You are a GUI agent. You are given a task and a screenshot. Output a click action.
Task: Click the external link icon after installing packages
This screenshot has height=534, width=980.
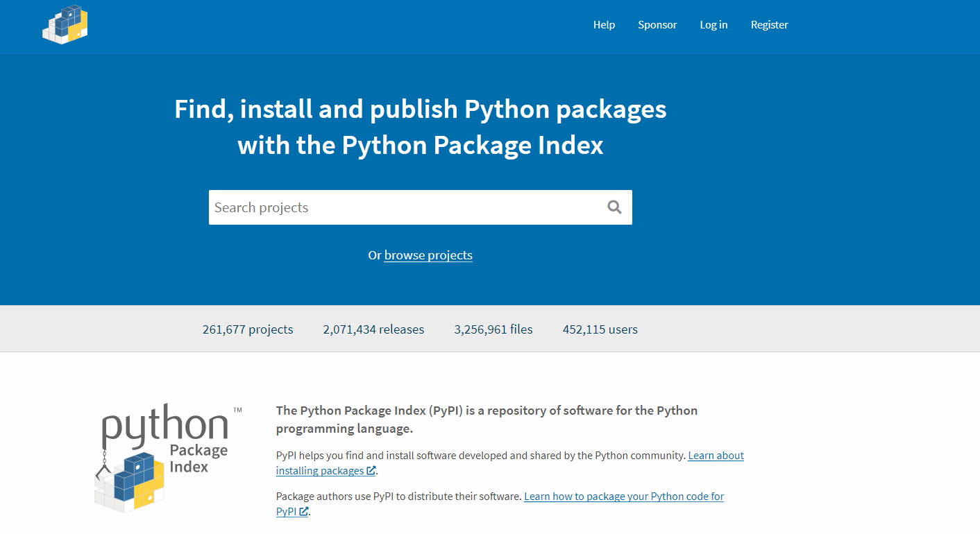tap(370, 470)
